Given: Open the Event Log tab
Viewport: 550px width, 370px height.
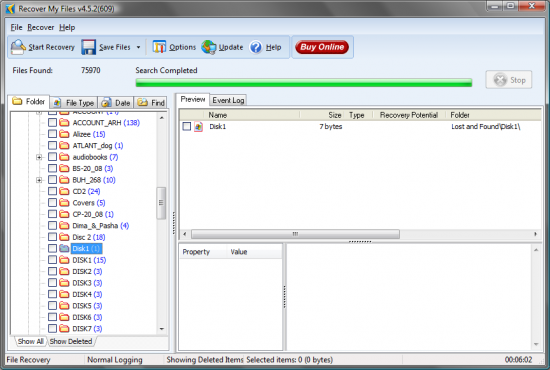Looking at the screenshot, I should [x=228, y=100].
